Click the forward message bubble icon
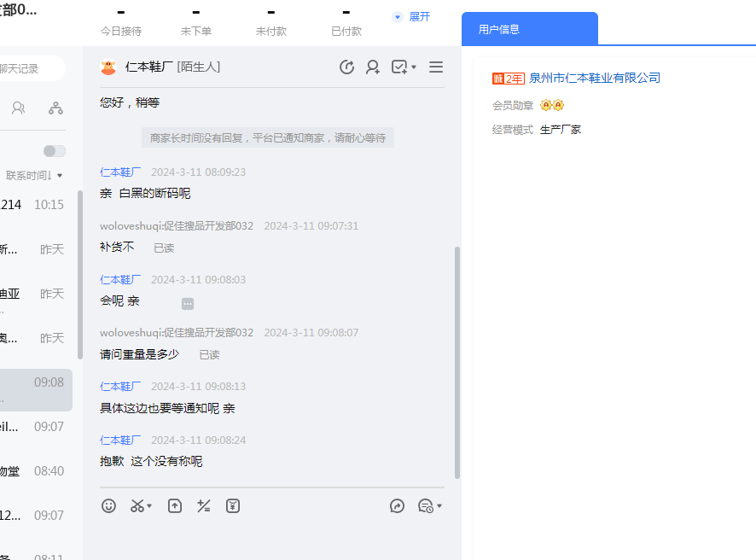Image resolution: width=756 pixels, height=560 pixels. [x=397, y=506]
